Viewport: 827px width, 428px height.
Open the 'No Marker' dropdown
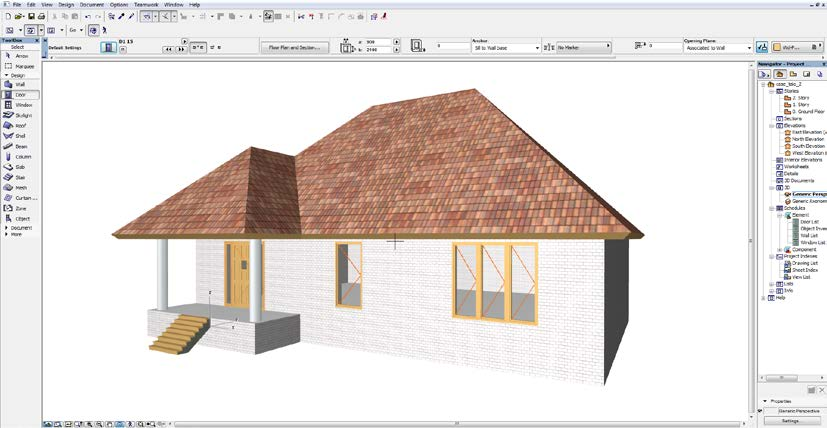[x=584, y=47]
